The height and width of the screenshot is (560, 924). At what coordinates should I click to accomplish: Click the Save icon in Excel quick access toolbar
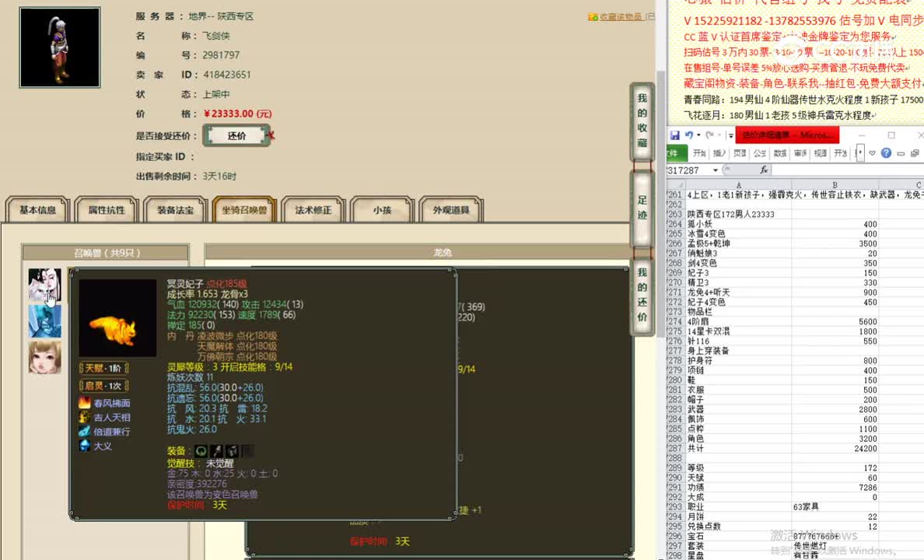[x=675, y=135]
